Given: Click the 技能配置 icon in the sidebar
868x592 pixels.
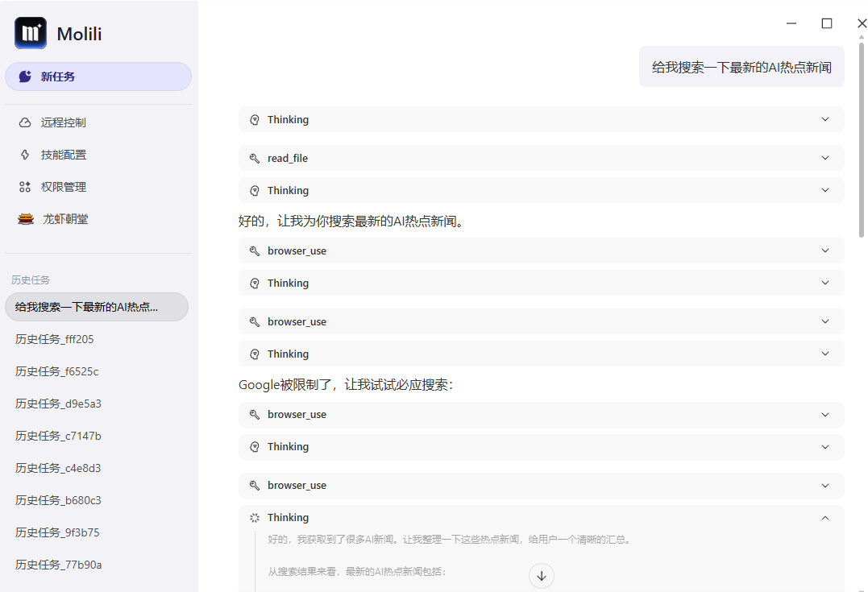Looking at the screenshot, I should click(x=27, y=154).
